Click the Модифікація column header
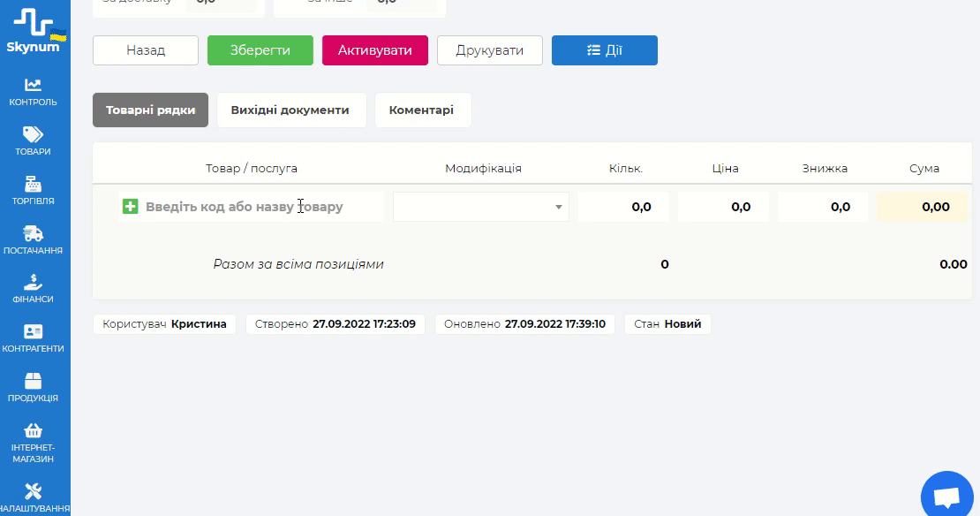The height and width of the screenshot is (516, 980). coord(483,168)
